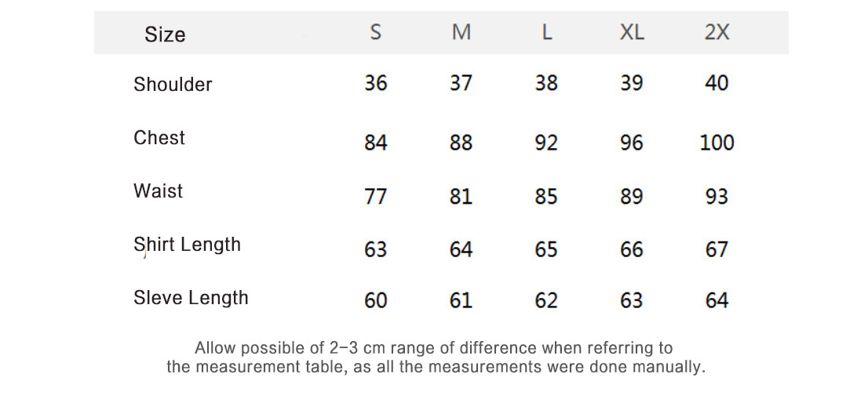Click the measurement difference disclaimer text
This screenshot has height=410, width=868.
435,357
